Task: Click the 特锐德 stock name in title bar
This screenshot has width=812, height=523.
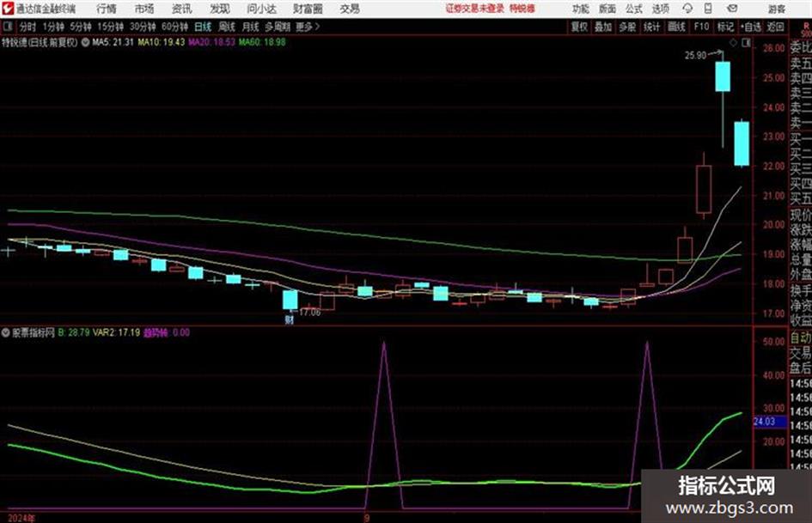Action: point(522,9)
